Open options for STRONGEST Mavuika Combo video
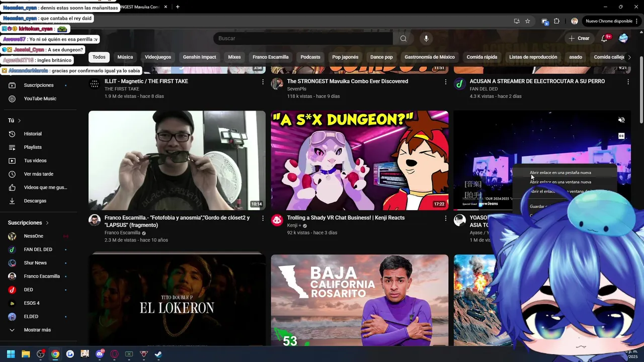 tap(445, 81)
